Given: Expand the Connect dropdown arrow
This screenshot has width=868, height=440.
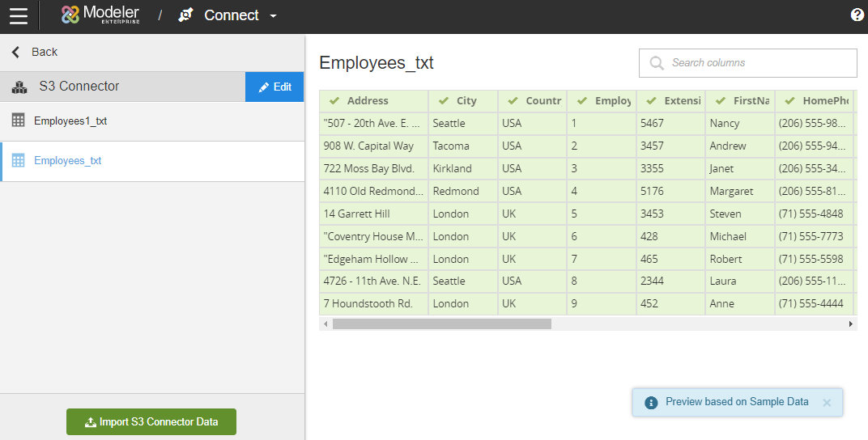Looking at the screenshot, I should click(x=273, y=16).
